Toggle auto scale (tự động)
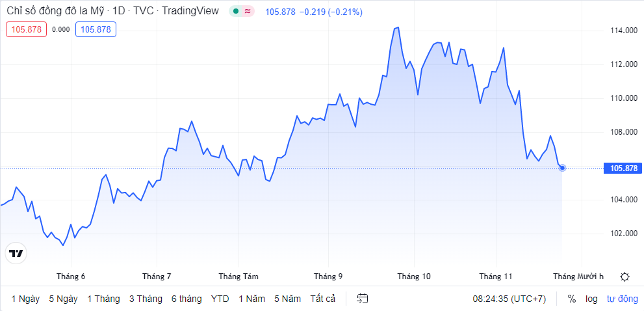Viewport: 644px width, 311px height. click(623, 299)
